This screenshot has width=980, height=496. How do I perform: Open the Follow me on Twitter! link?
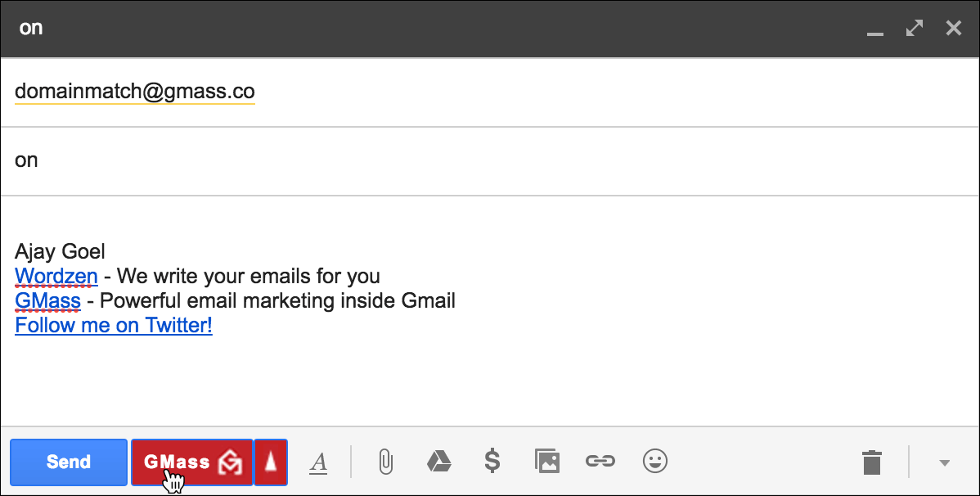pyautogui.click(x=114, y=325)
